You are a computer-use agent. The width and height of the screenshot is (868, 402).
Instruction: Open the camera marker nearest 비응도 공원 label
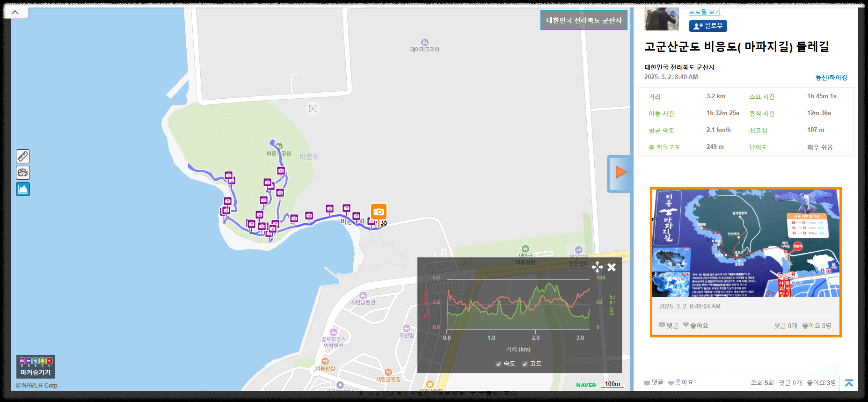click(281, 171)
